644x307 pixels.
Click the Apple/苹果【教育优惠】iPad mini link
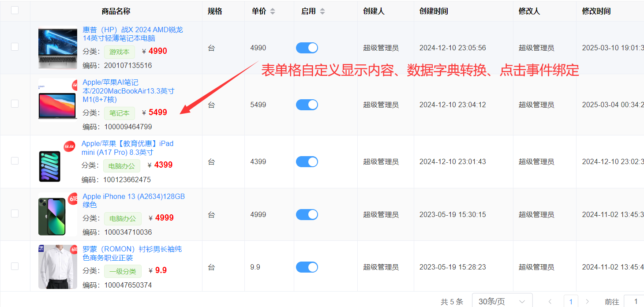(x=127, y=148)
